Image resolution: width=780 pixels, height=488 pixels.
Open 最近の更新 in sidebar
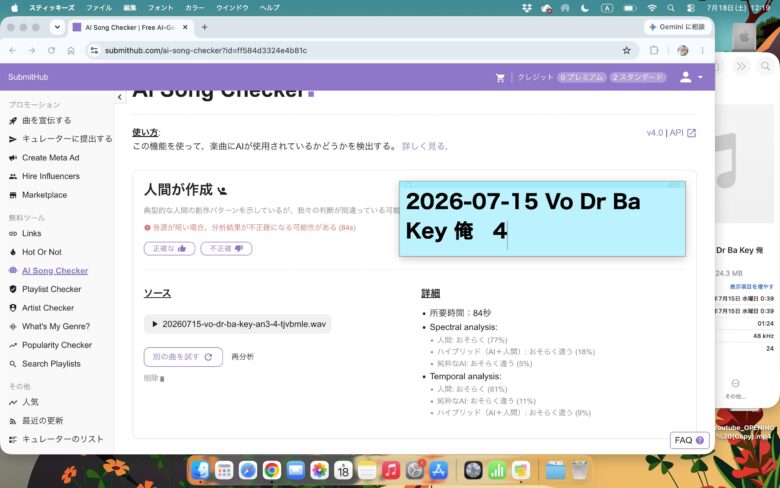pyautogui.click(x=36, y=421)
